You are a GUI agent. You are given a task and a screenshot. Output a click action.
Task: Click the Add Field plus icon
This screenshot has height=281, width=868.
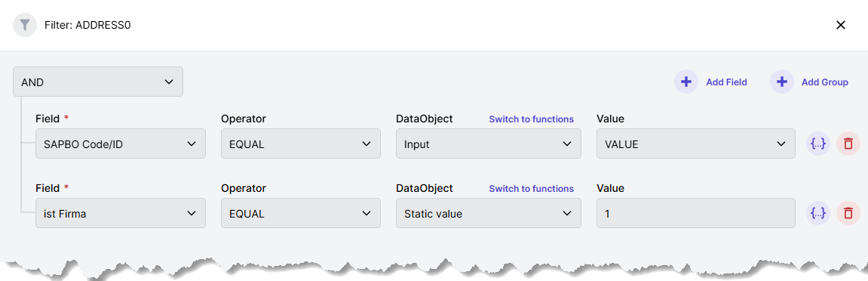pos(686,82)
